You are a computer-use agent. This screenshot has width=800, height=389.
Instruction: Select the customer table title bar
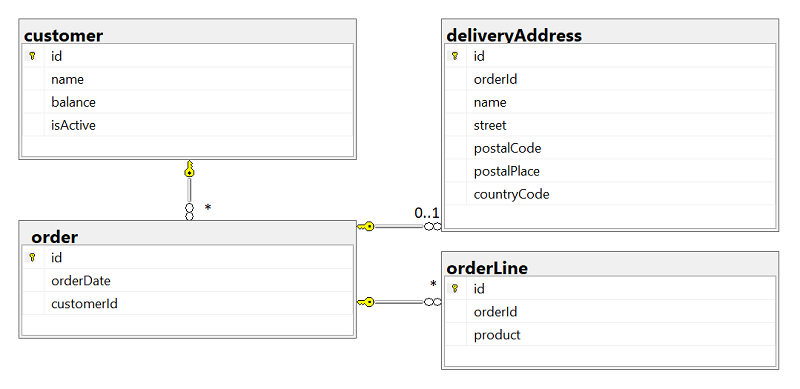[x=187, y=35]
